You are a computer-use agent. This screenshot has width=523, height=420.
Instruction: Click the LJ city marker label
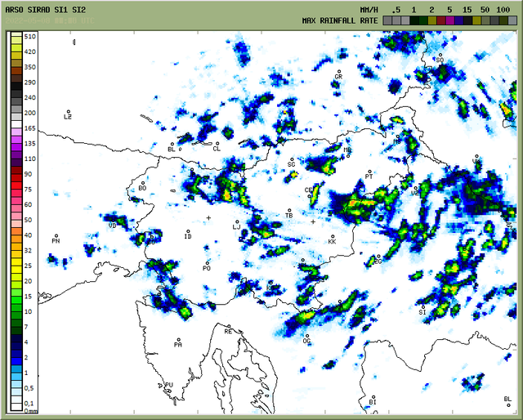(x=236, y=227)
